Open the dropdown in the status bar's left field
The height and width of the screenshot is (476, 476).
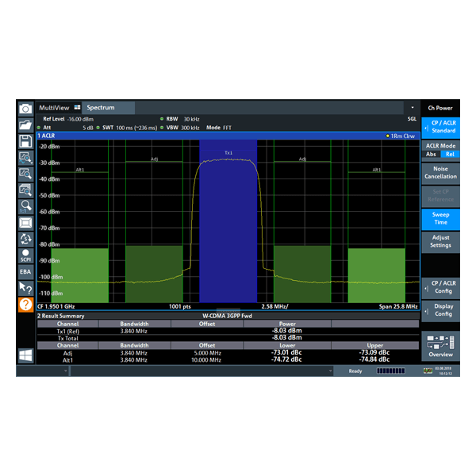coord(66,370)
